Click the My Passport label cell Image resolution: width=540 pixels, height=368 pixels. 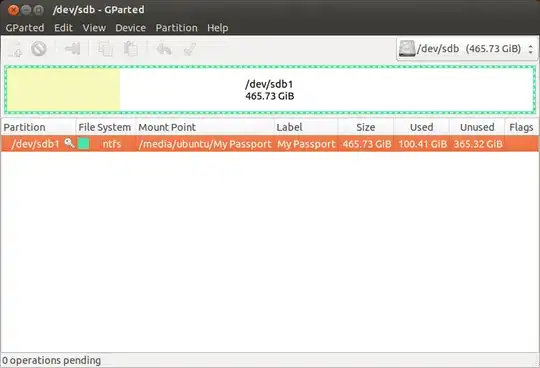[x=306, y=144]
